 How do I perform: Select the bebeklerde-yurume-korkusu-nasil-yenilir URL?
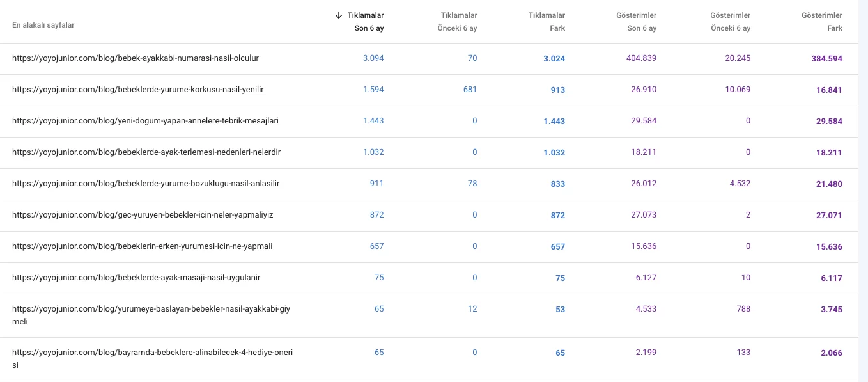(x=138, y=90)
